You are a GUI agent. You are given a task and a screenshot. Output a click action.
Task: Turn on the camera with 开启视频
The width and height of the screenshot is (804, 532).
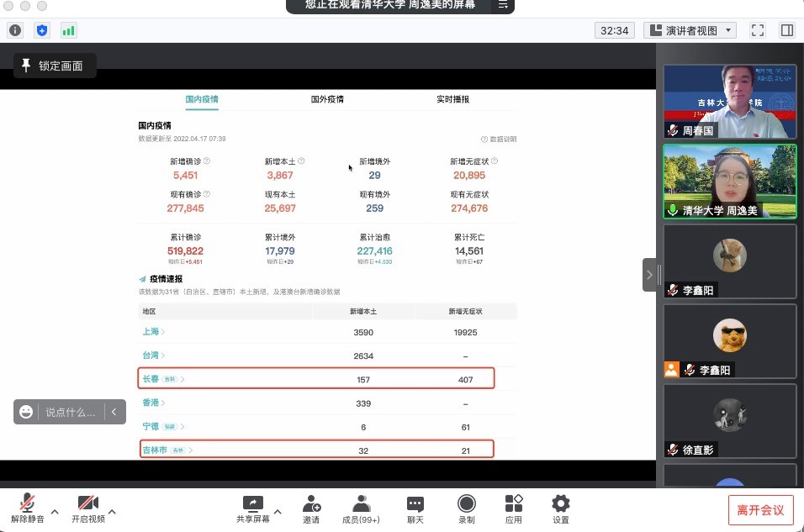tap(88, 509)
